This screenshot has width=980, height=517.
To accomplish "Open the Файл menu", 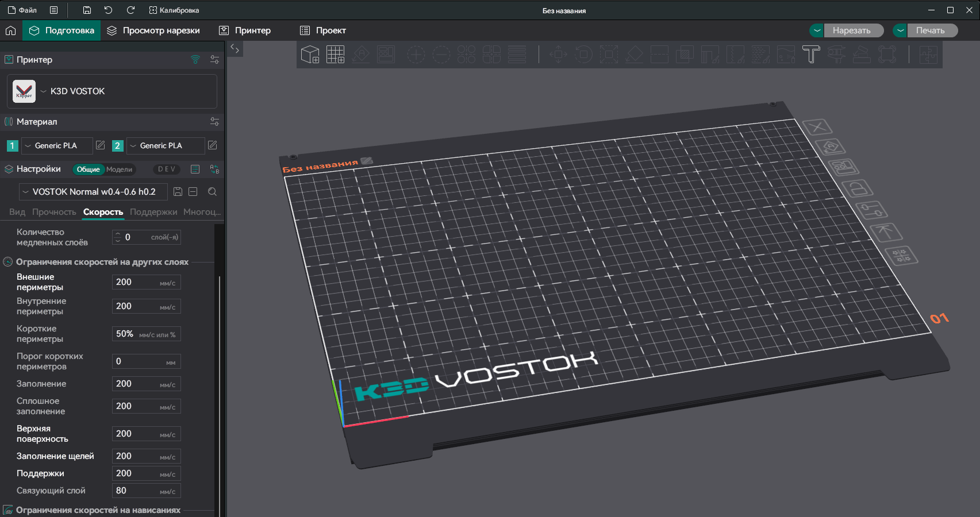I will [x=22, y=10].
